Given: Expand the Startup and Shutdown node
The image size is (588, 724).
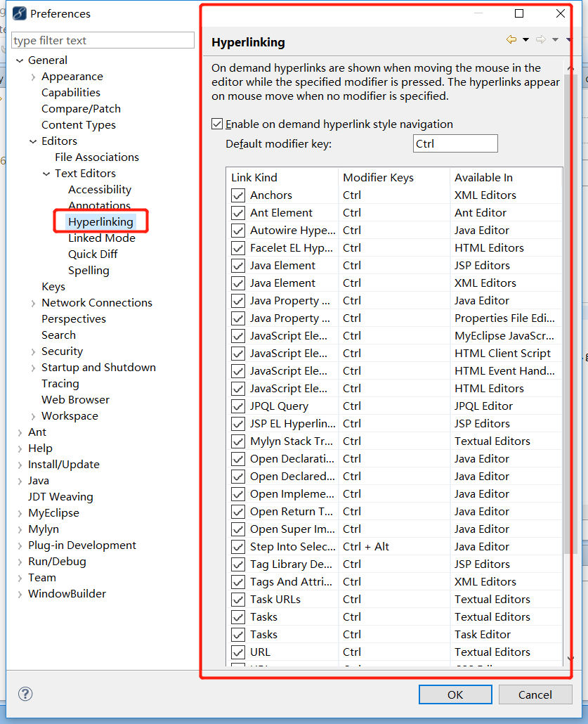Looking at the screenshot, I should click(33, 368).
